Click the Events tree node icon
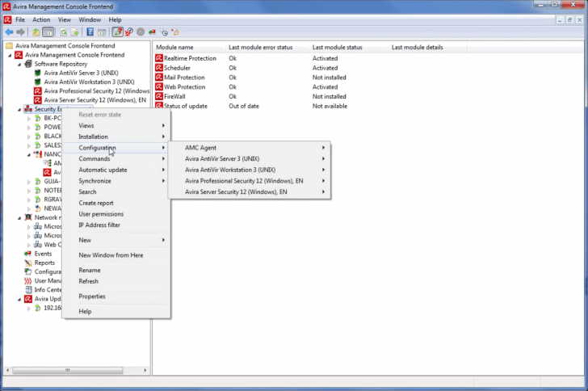Screen dimensions: 588x391 [28, 254]
